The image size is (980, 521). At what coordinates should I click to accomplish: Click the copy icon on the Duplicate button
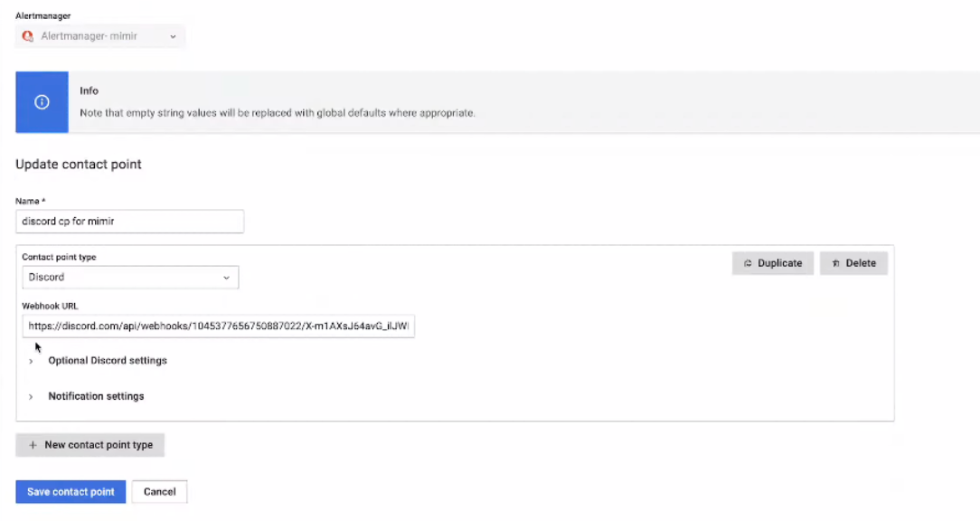click(x=748, y=263)
